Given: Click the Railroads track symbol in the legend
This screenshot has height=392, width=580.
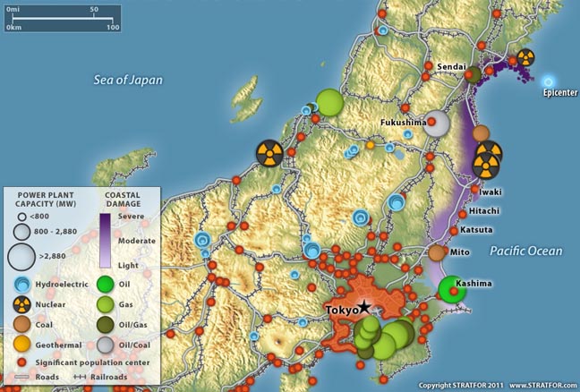Looking at the screenshot, I should point(80,377).
